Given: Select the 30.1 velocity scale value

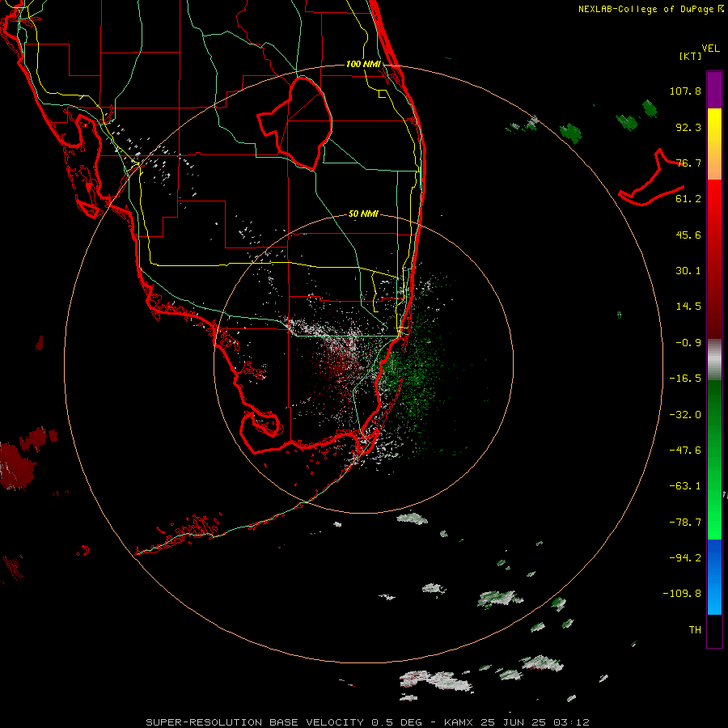Looking at the screenshot, I should (x=688, y=271).
